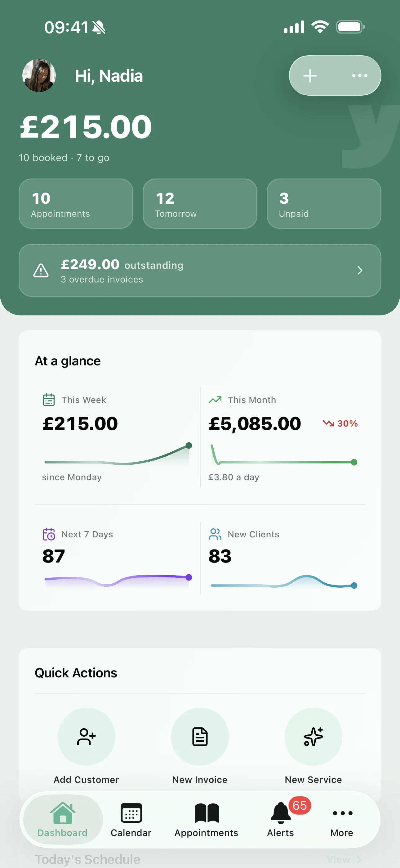The image size is (400, 868).
Task: Switch to the Appointments tab
Action: (x=207, y=819)
